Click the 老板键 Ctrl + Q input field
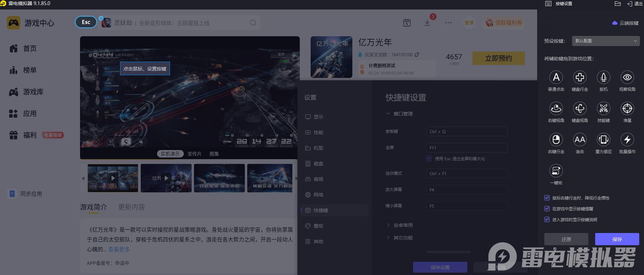The width and height of the screenshot is (644, 275). click(x=466, y=132)
